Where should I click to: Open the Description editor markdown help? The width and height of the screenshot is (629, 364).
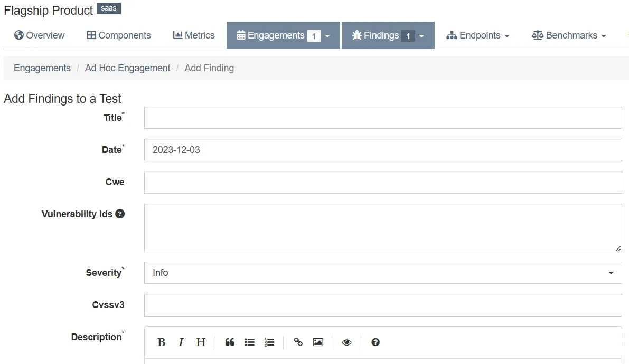pos(375,342)
